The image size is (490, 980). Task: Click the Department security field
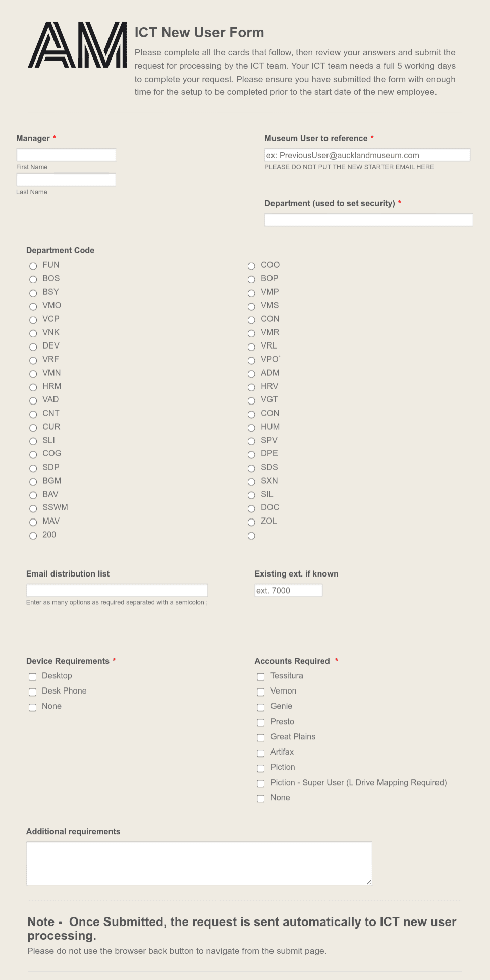coord(368,220)
